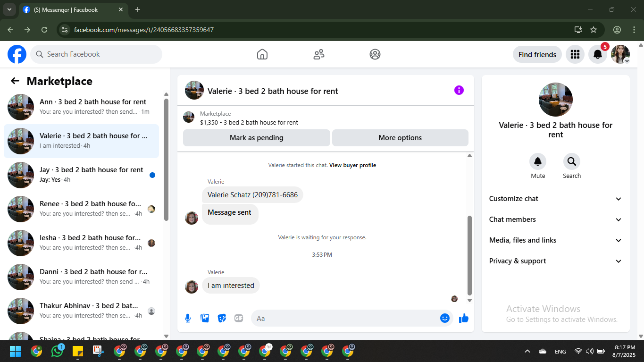The width and height of the screenshot is (644, 362).
Task: Open the Home feed icon
Action: click(262, 54)
